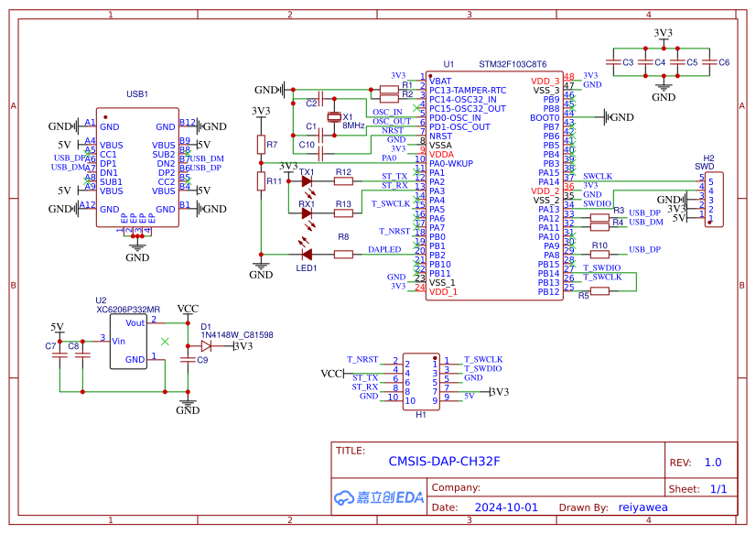This screenshot has width=756, height=534.
Task: Select the C2 capacitor symbol
Action: pos(320,99)
